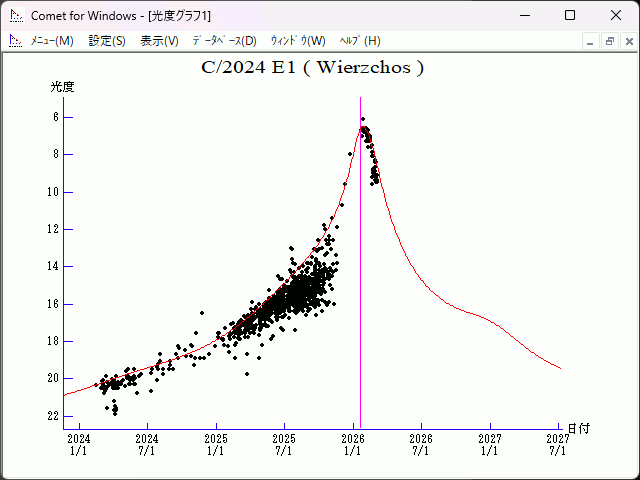Click the graph document icon in menu bar

pyautogui.click(x=15, y=41)
